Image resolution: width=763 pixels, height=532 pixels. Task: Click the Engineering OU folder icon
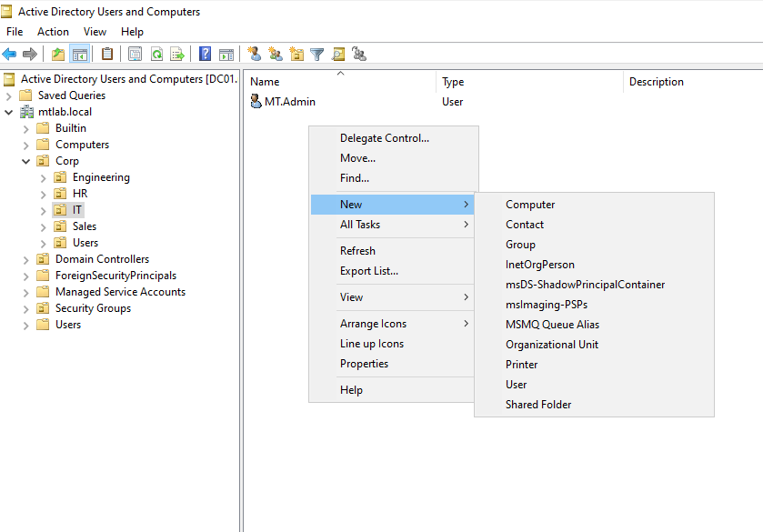pos(60,177)
